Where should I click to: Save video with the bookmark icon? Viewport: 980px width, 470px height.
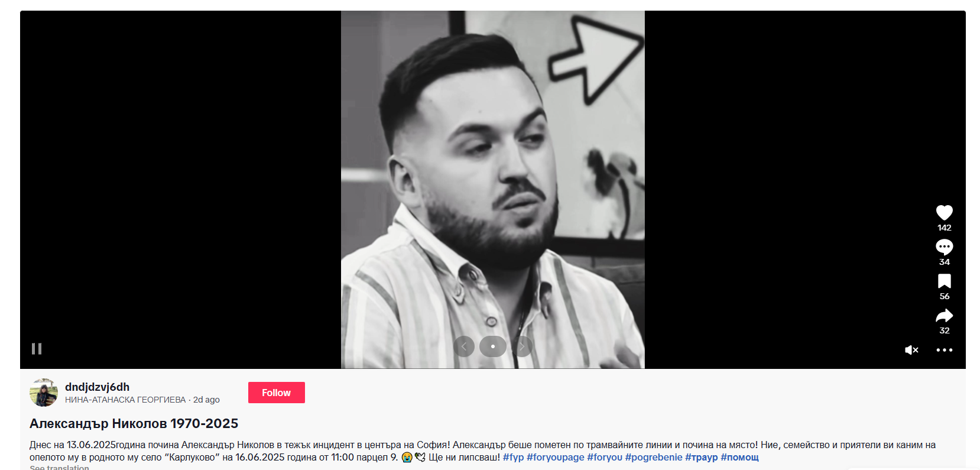944,281
